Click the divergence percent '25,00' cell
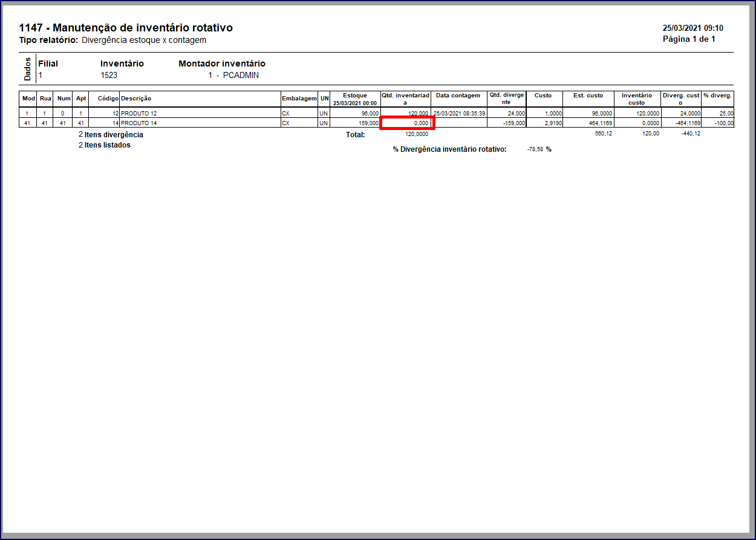This screenshot has height=540, width=756. click(x=725, y=114)
